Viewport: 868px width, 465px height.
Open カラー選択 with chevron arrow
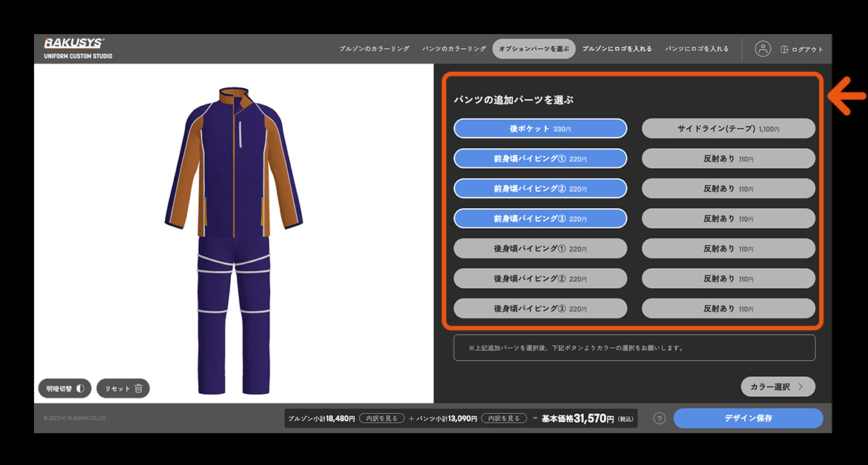tap(777, 387)
